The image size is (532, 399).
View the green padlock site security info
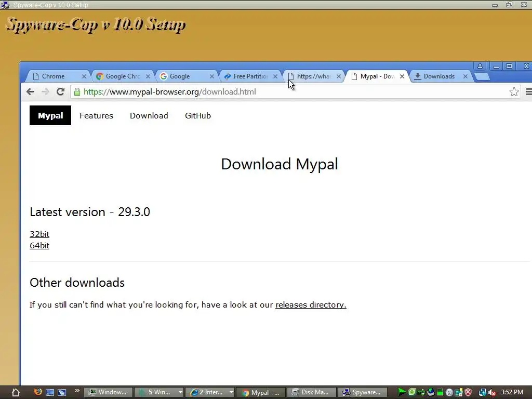coord(77,91)
